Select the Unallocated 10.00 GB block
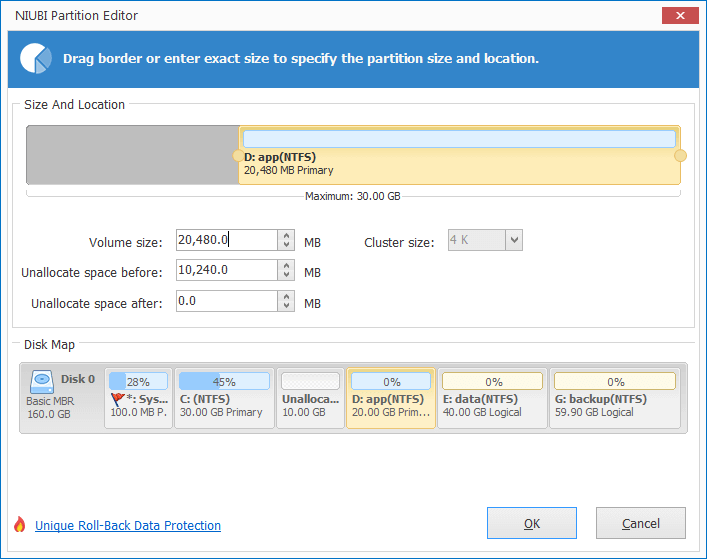 click(310, 398)
